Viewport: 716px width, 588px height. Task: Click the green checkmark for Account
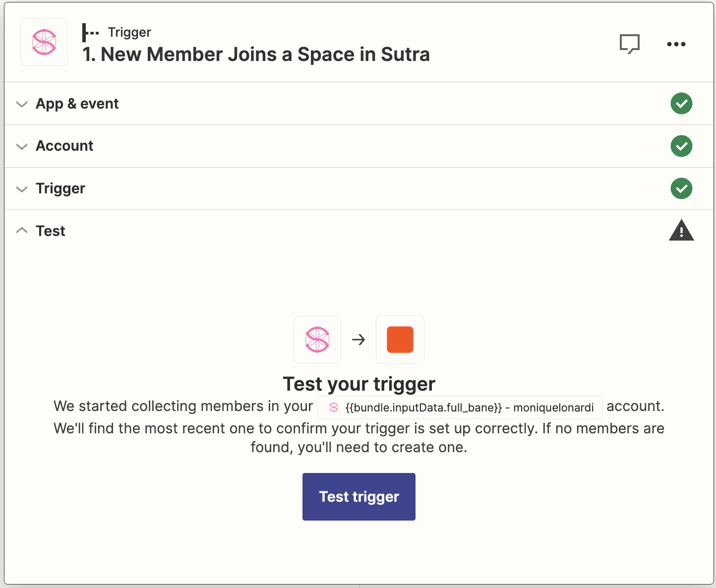pos(681,146)
